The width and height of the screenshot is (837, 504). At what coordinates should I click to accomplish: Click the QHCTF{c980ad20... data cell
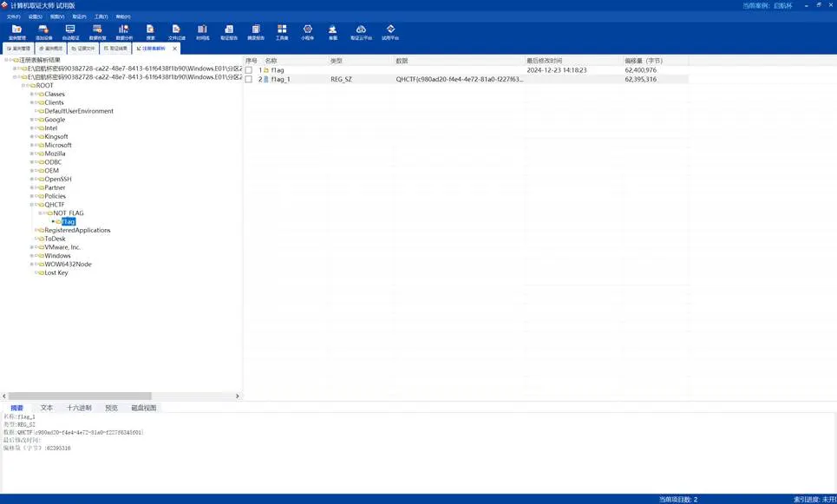[x=460, y=79]
